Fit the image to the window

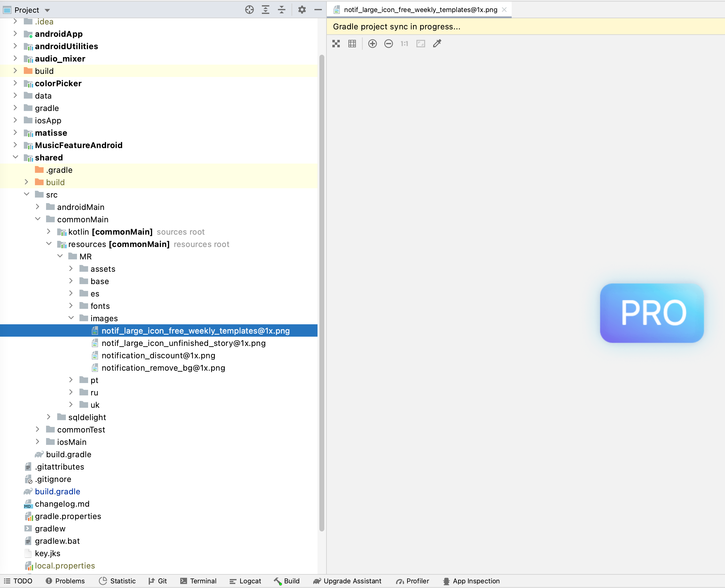click(x=420, y=43)
